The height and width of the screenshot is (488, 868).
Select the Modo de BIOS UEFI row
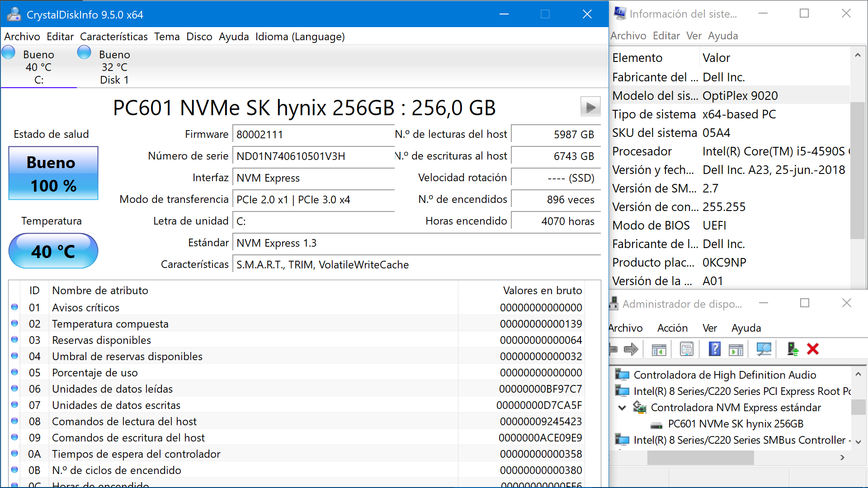point(730,225)
